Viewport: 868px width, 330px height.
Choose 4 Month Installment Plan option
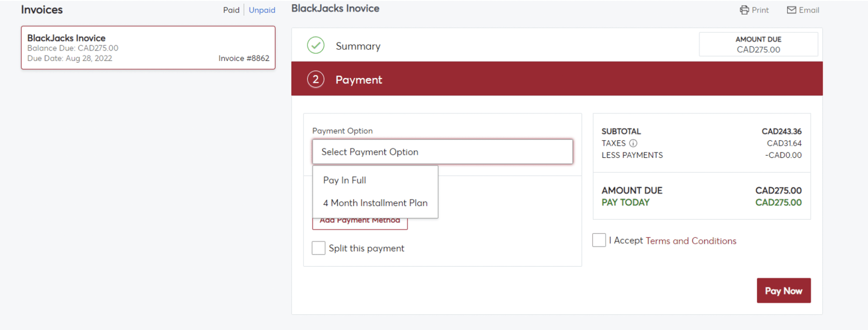click(375, 203)
